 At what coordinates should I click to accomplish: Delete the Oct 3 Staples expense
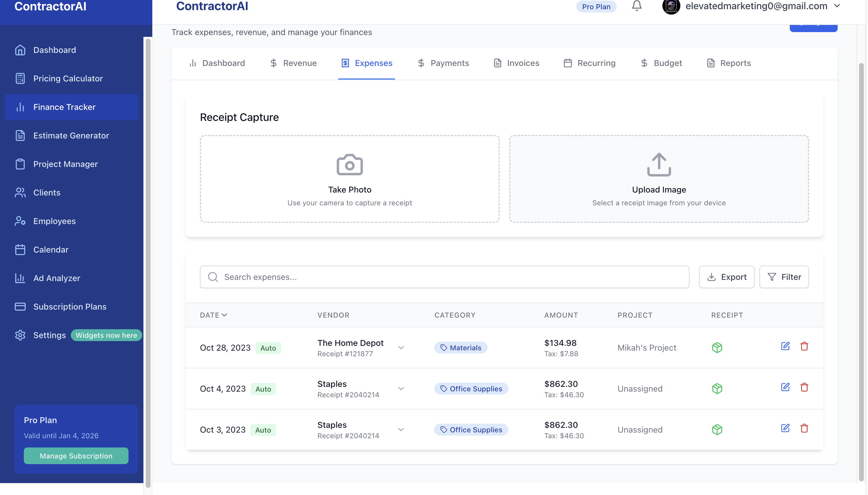[804, 428]
